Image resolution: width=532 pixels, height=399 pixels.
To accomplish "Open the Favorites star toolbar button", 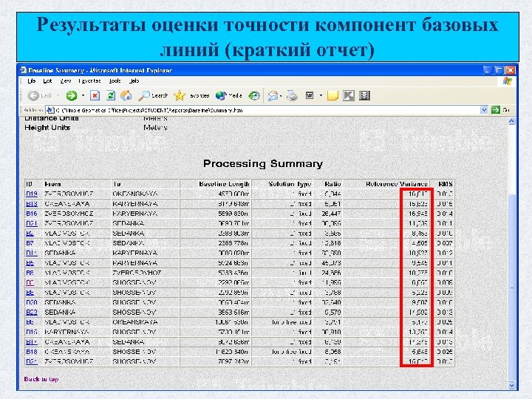I will point(191,95).
